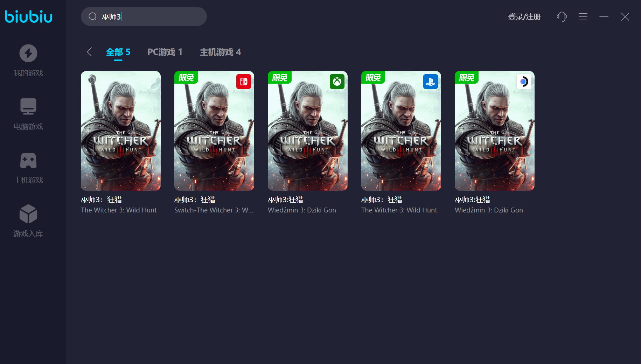
Task: Select the 全部 5 tab
Action: (x=118, y=52)
